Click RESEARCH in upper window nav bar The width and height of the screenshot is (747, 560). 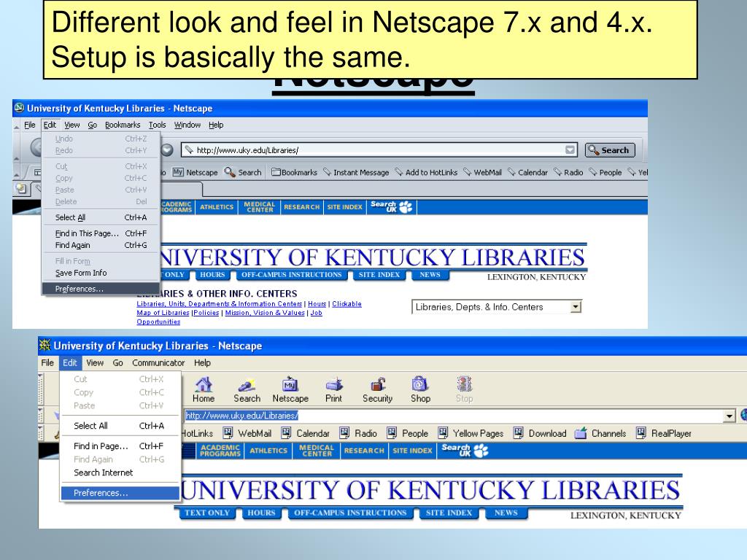click(x=301, y=207)
